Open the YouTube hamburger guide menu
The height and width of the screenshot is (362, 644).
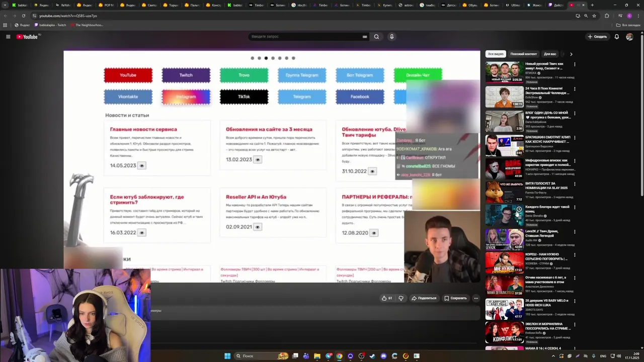click(8, 37)
